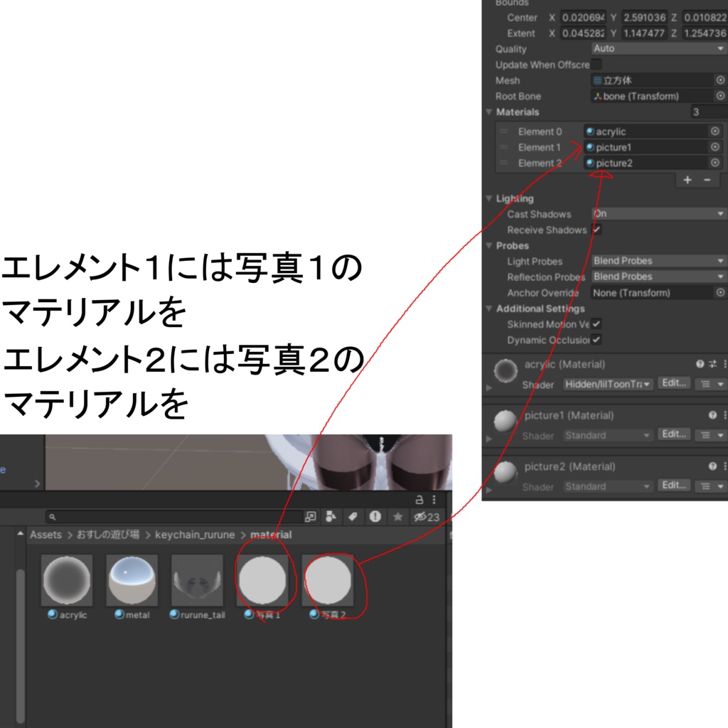The height and width of the screenshot is (728, 728).
Task: Toggle Dynamic Occlusion off
Action: [x=598, y=340]
